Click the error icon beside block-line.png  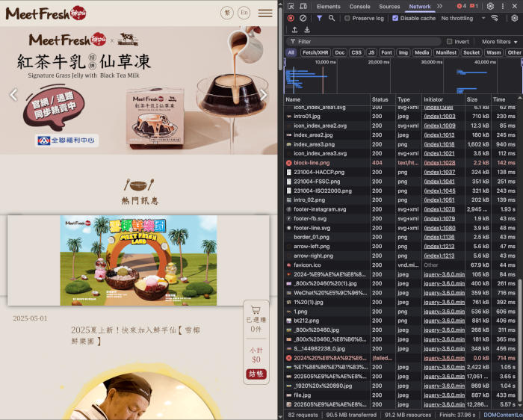click(x=289, y=163)
